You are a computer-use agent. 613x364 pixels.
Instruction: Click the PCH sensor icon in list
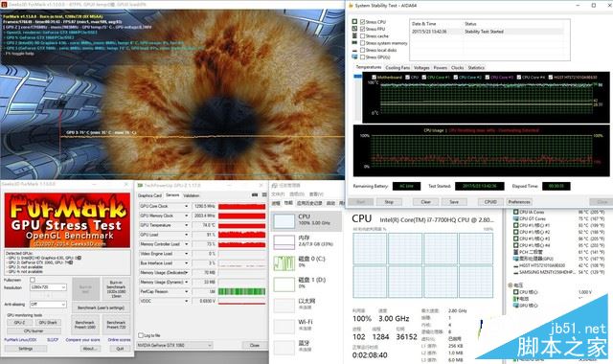(x=516, y=252)
